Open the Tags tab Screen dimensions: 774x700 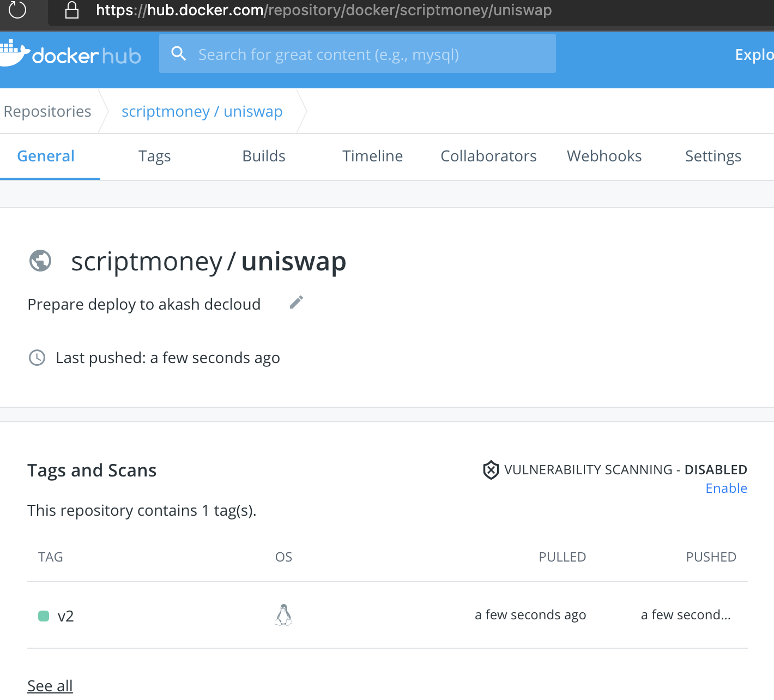[x=154, y=156]
